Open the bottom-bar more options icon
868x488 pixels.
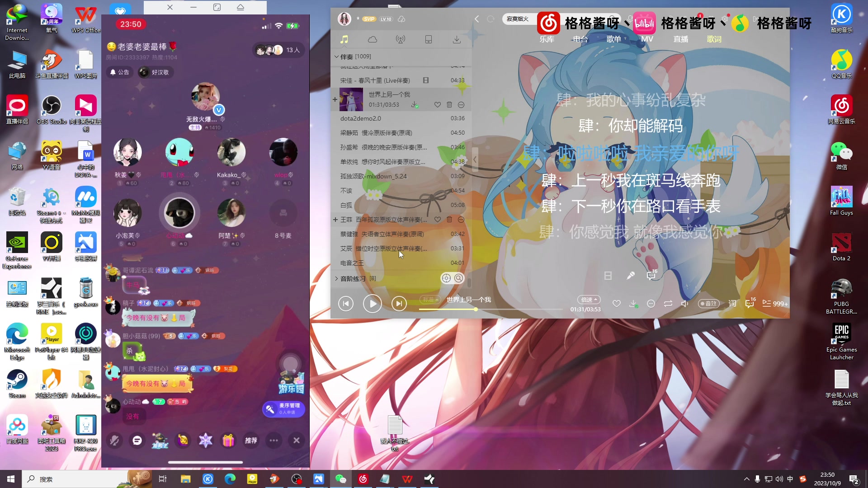651,304
